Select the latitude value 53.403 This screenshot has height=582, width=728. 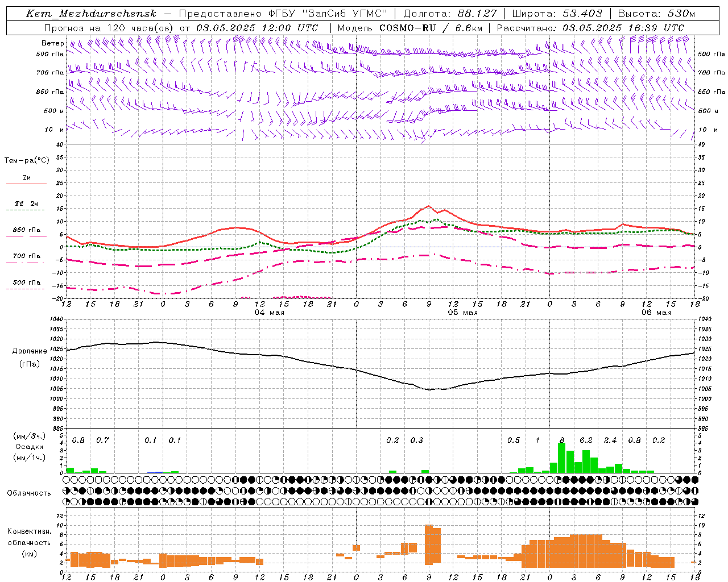(x=582, y=14)
